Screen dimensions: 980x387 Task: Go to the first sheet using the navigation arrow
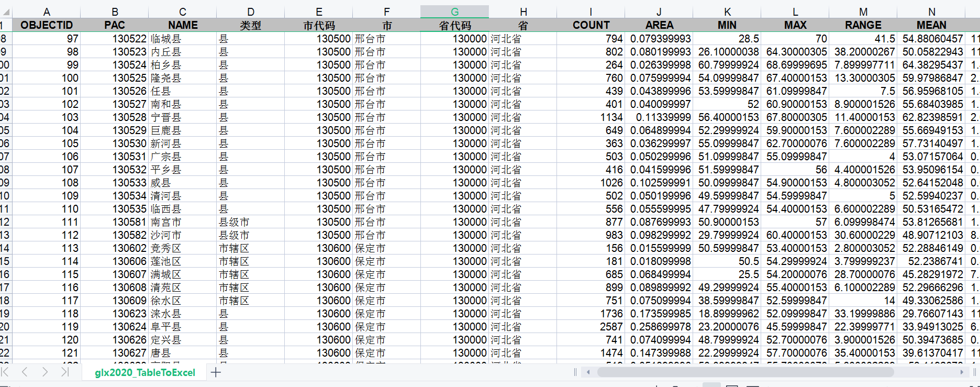(x=5, y=372)
